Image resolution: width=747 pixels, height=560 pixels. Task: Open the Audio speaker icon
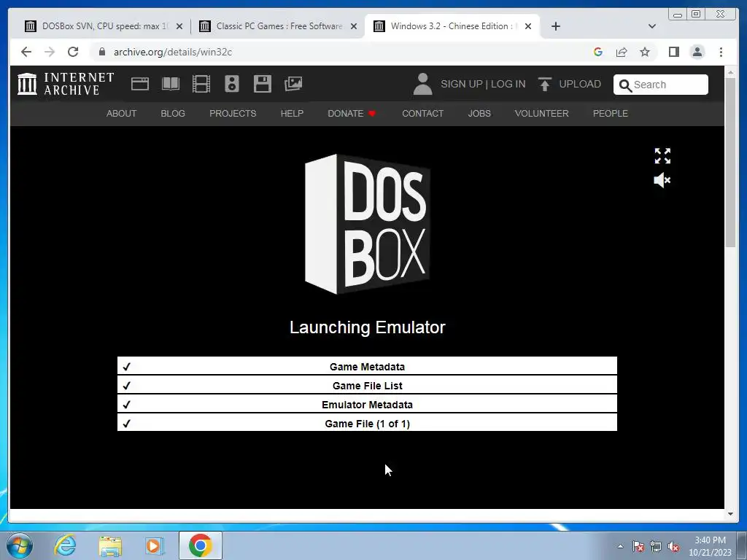click(x=232, y=84)
